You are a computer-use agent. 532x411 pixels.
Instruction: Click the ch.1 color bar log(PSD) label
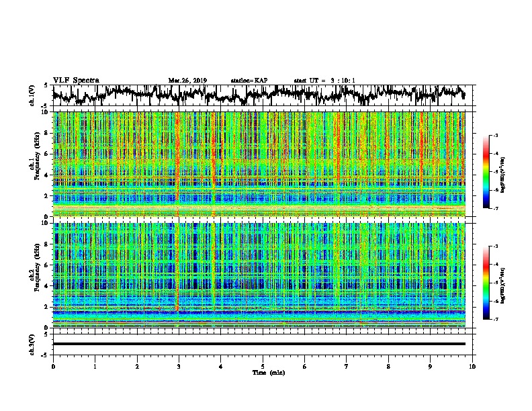tap(503, 175)
